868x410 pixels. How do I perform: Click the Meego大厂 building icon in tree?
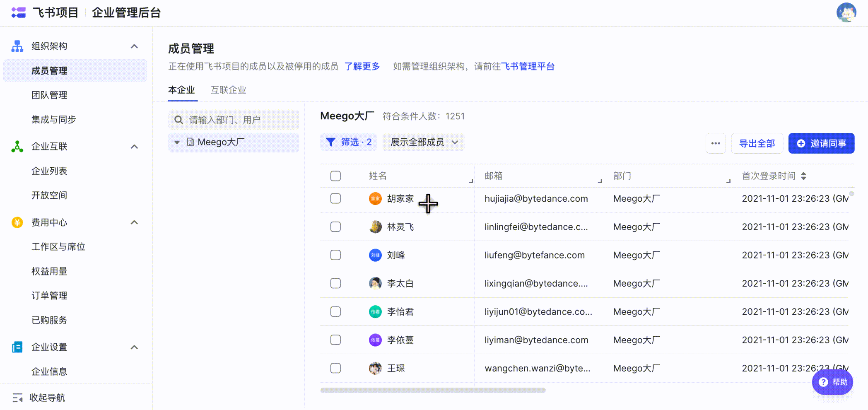190,142
